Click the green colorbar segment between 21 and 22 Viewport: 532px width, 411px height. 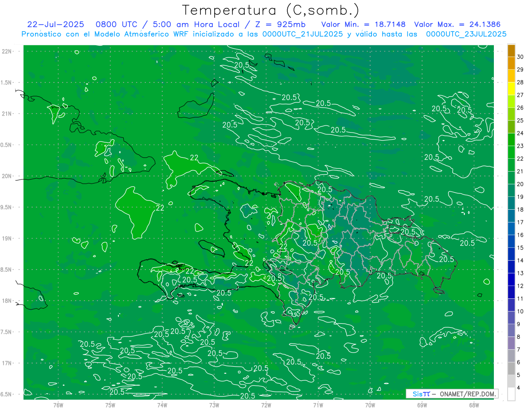tap(511, 165)
